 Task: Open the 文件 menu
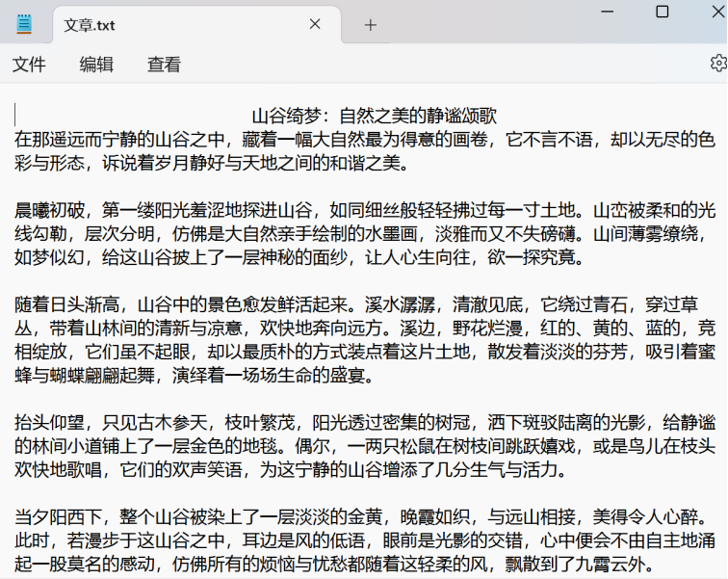[29, 65]
